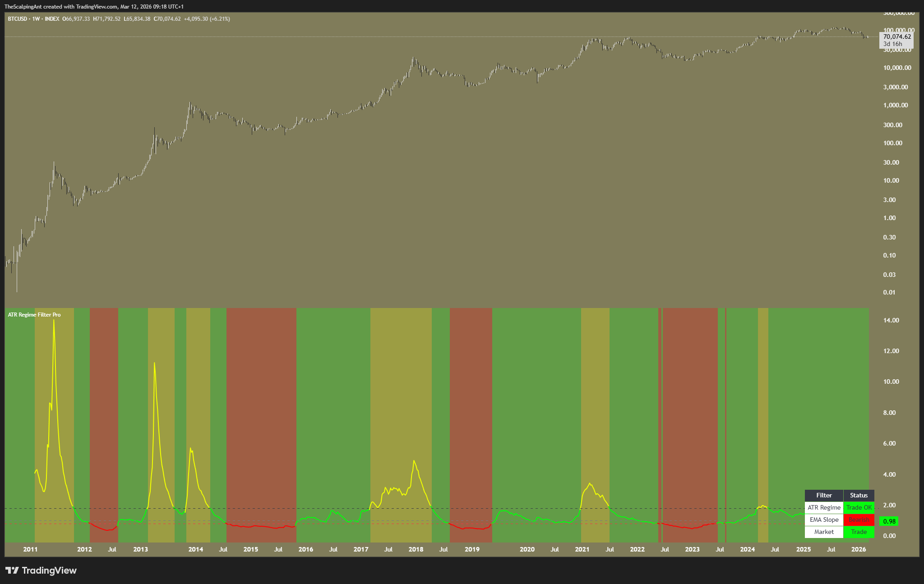Click the 0.10 price axis label
The width and height of the screenshot is (924, 584).
(x=889, y=255)
